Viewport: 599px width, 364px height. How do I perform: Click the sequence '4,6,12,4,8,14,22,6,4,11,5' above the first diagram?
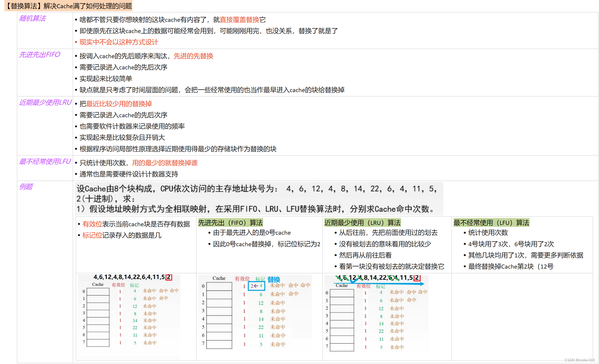click(x=129, y=277)
